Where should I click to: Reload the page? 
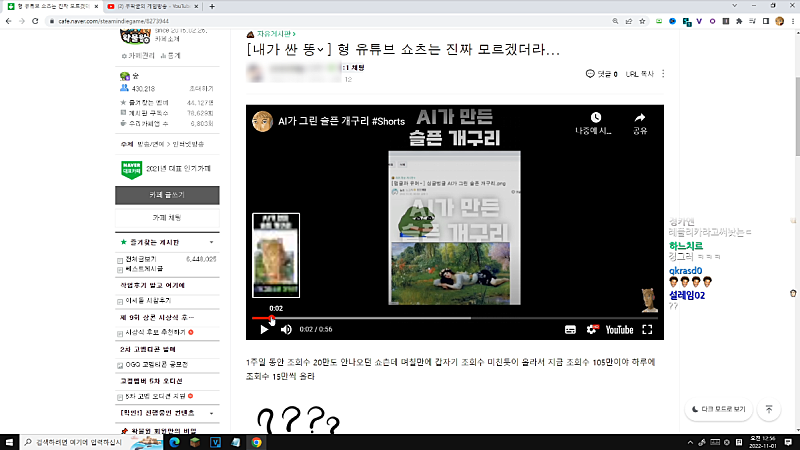[35, 21]
